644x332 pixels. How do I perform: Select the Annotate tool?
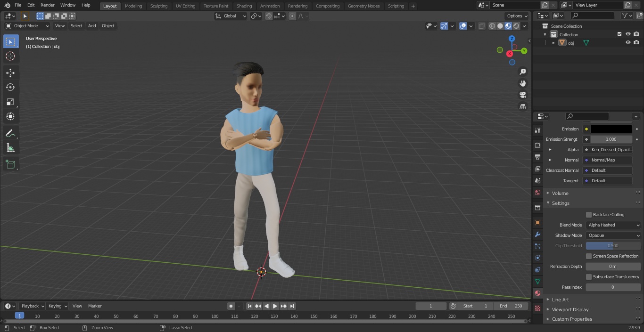click(10, 133)
